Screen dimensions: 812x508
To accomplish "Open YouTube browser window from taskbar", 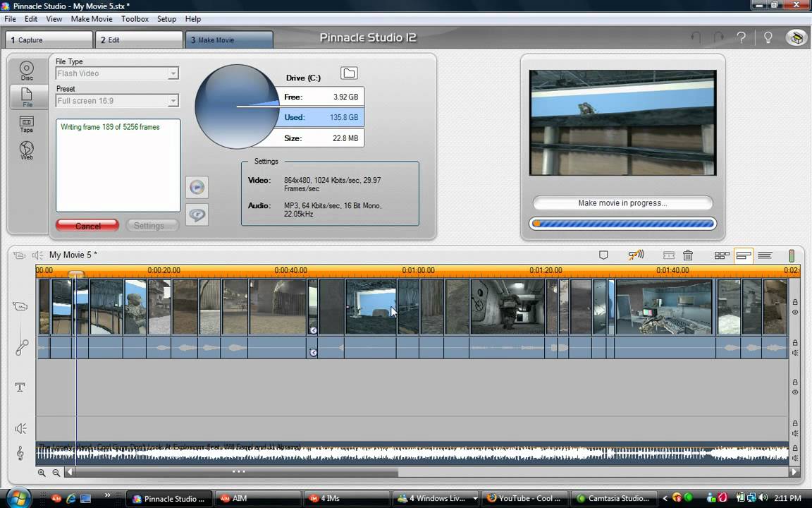I will [524, 499].
